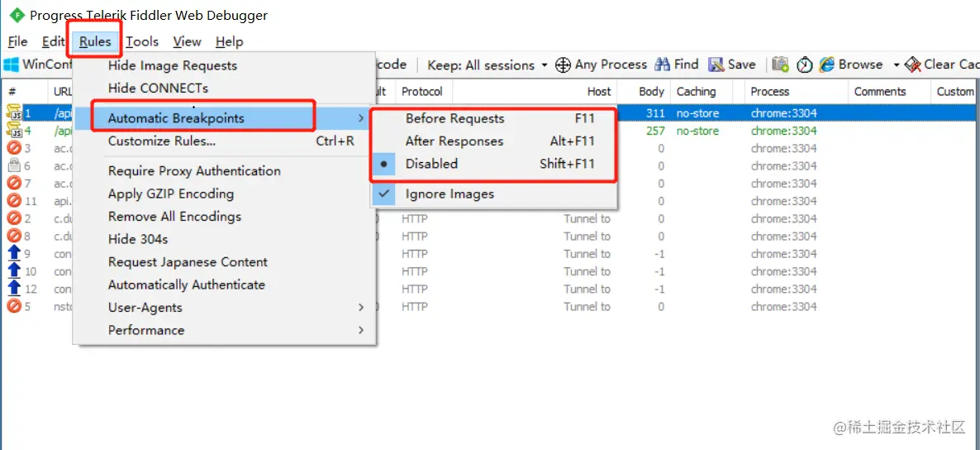Image resolution: width=980 pixels, height=450 pixels.
Task: Click body value 257 in session 4
Action: pyautogui.click(x=654, y=131)
